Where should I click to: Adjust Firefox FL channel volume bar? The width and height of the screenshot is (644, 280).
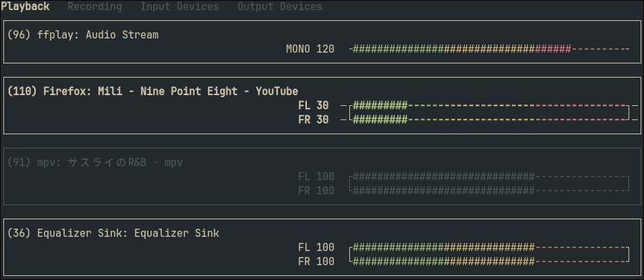tap(489, 106)
